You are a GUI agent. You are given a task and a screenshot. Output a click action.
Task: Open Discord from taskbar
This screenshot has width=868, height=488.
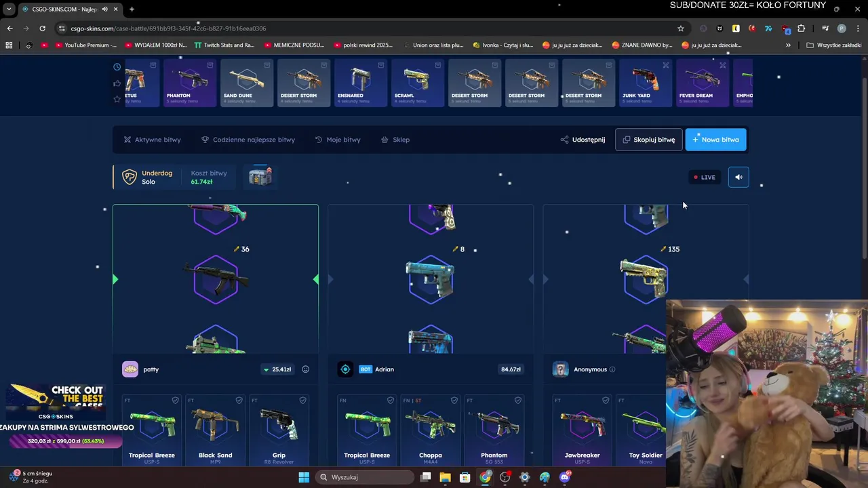[564, 477]
